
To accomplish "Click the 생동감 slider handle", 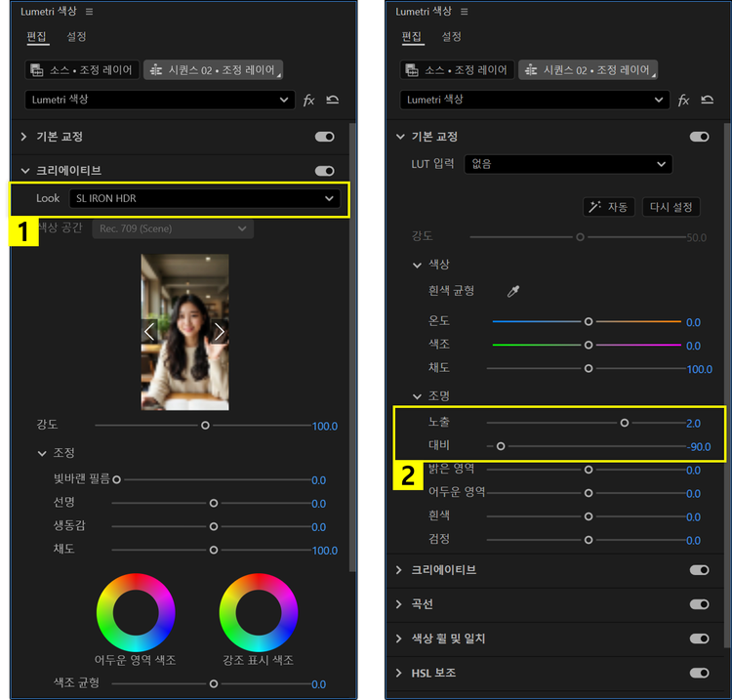I will [214, 527].
